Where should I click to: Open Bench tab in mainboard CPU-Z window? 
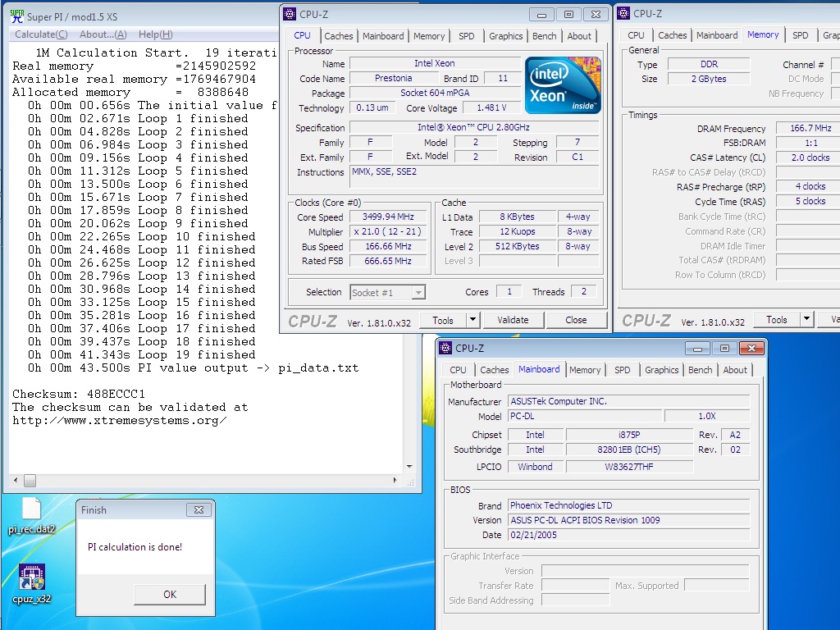[701, 370]
